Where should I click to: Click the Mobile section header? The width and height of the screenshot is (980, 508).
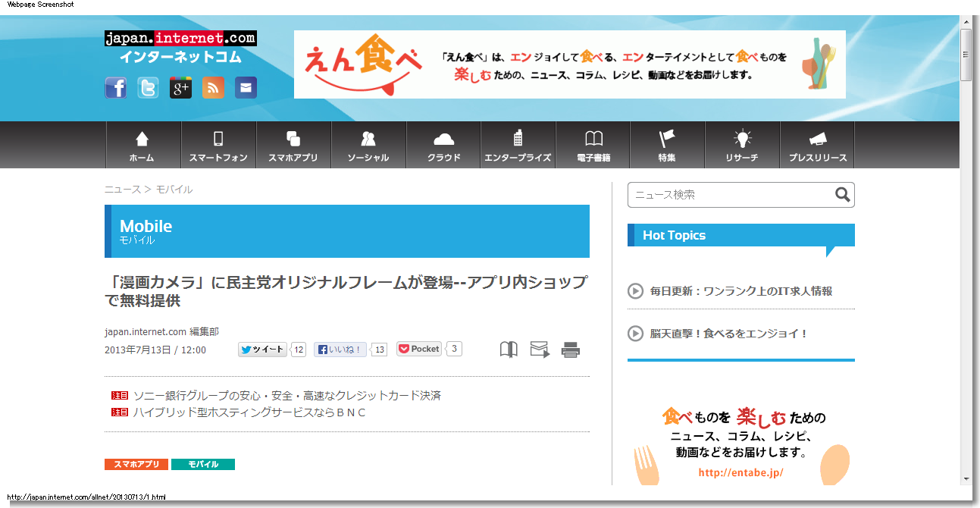347,231
